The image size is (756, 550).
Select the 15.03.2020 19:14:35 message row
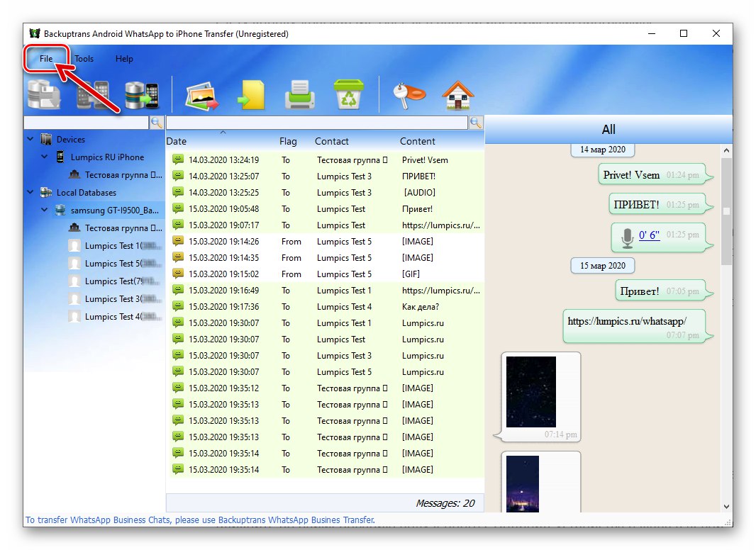(326, 257)
